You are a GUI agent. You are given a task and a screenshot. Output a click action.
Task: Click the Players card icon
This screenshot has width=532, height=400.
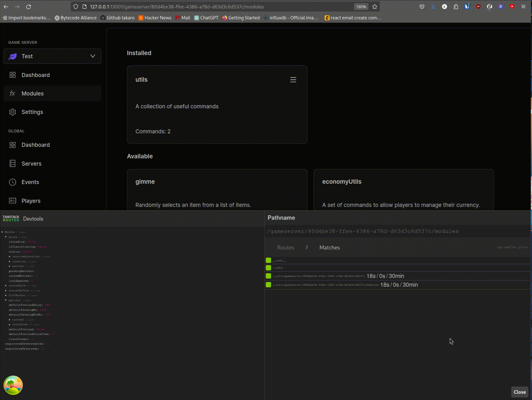[x=13, y=201]
